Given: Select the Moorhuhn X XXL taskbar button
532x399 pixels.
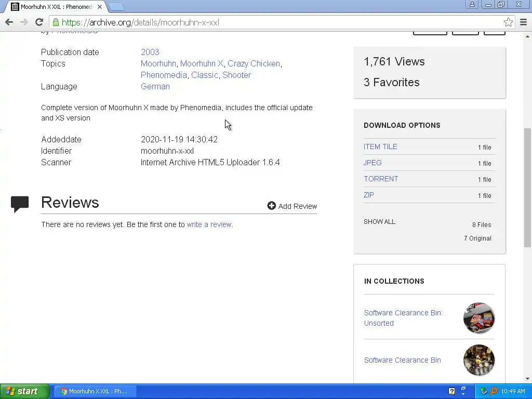Looking at the screenshot, I should pos(96,391).
